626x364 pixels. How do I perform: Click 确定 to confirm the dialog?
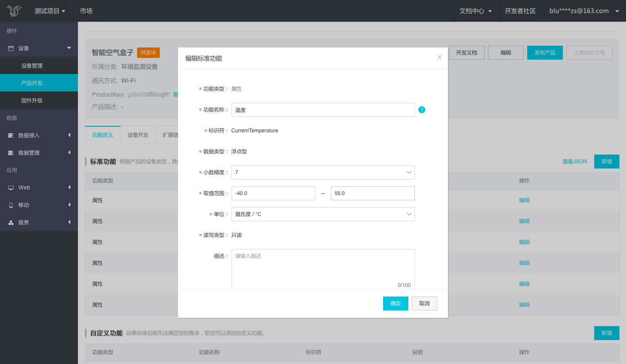[x=396, y=303]
